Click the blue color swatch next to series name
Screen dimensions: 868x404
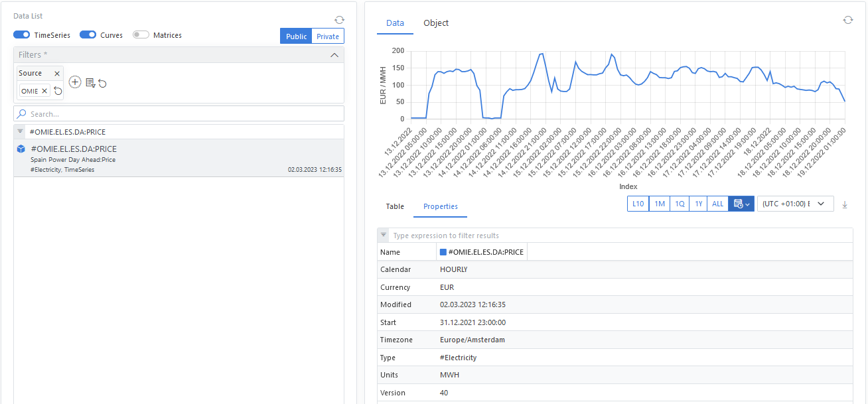pos(443,252)
